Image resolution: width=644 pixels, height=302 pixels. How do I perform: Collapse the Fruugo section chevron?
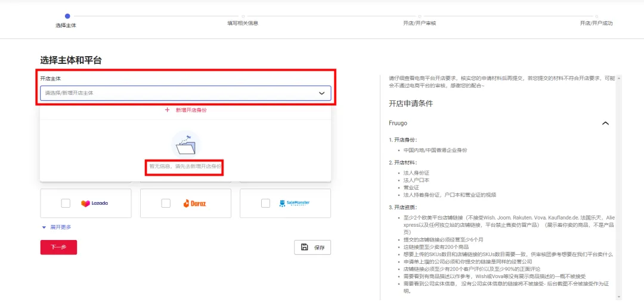[x=605, y=124]
